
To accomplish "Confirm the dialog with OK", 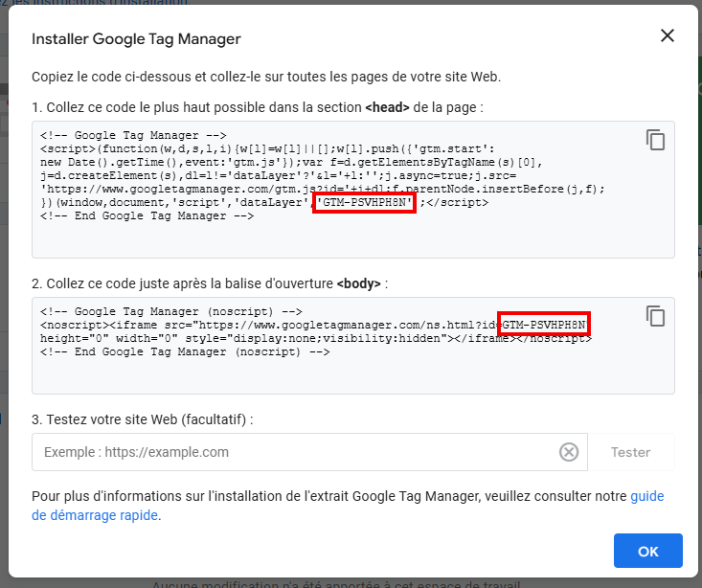I will (647, 552).
